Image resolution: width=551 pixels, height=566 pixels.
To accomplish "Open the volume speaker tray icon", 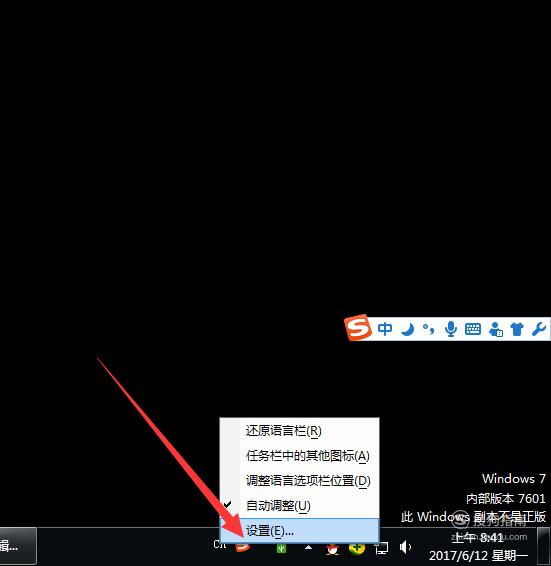I will point(405,547).
